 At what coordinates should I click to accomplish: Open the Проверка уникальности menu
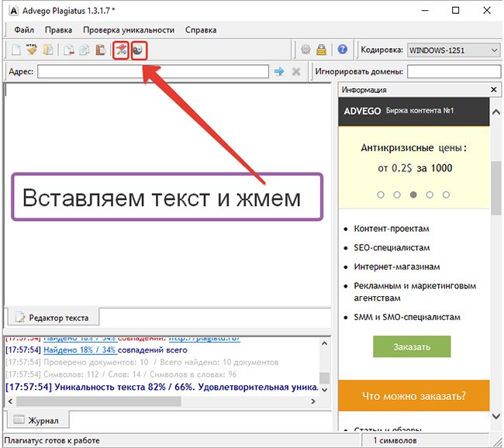click(x=127, y=30)
